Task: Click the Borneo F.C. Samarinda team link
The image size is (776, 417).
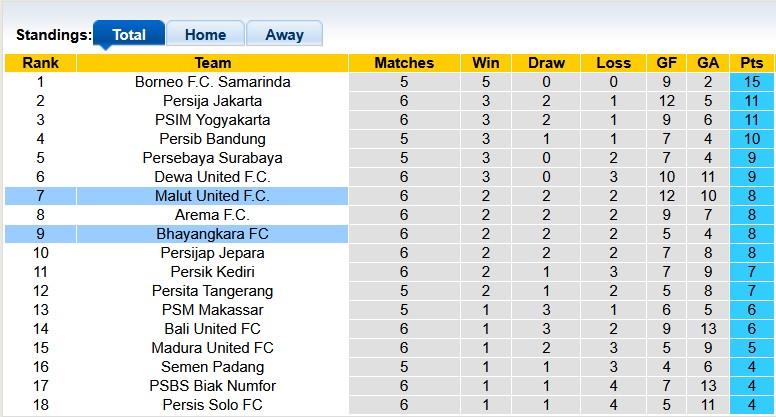Action: coord(212,82)
